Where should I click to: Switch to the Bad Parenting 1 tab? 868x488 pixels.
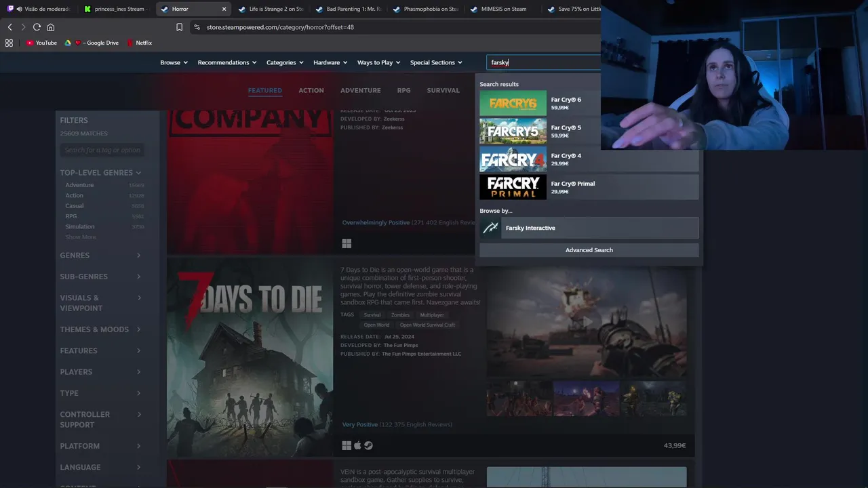pos(348,9)
